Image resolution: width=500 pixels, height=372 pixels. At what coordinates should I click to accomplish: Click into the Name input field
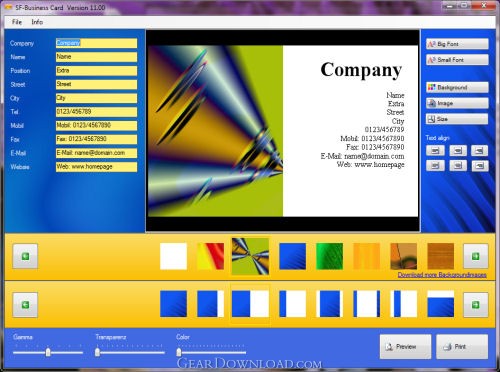(96, 57)
